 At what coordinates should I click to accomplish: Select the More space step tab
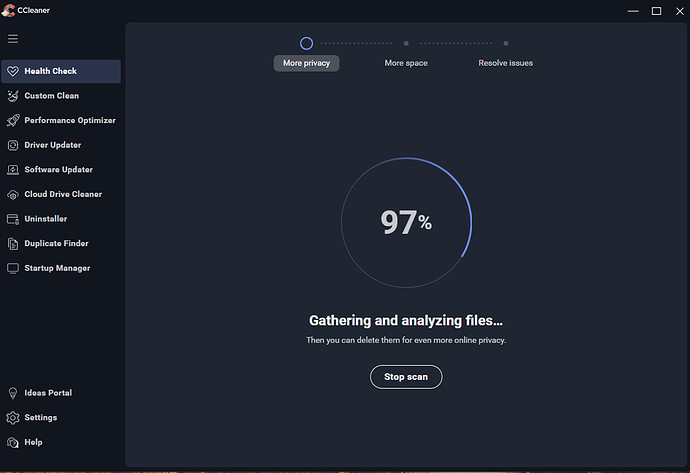click(x=406, y=63)
